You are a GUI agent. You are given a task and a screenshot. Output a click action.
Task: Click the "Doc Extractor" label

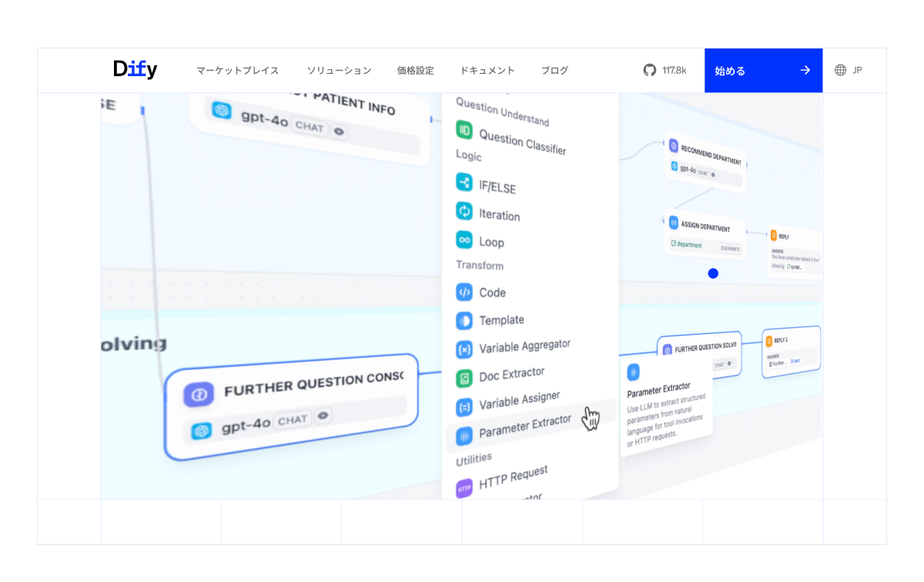pyautogui.click(x=512, y=374)
